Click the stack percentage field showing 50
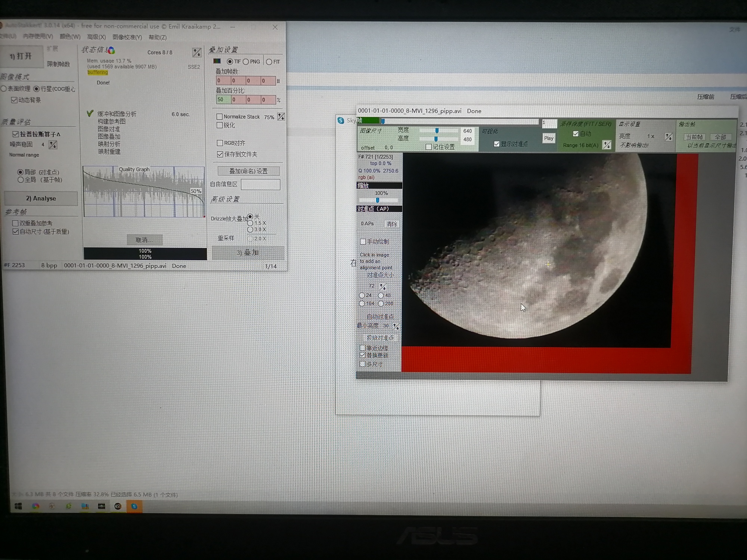 pyautogui.click(x=223, y=100)
